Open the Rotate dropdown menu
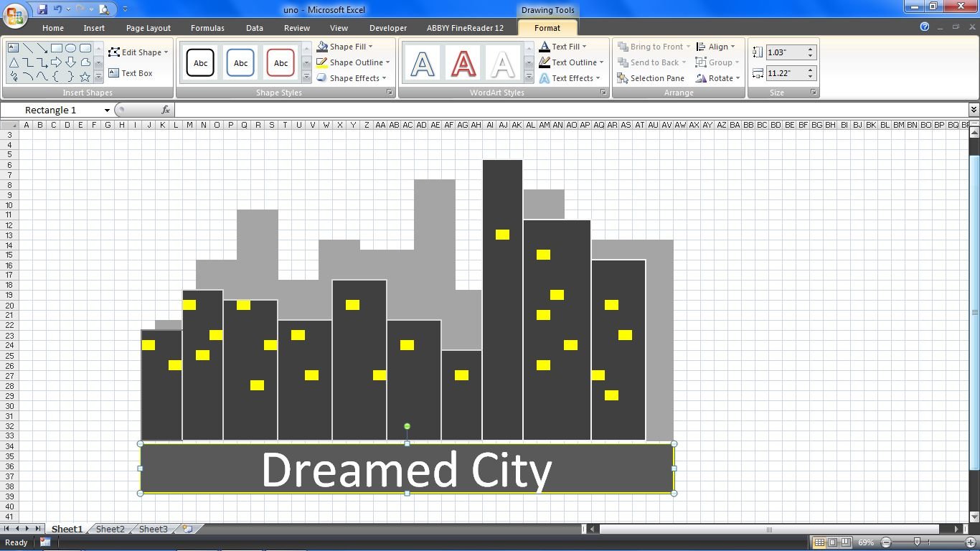980x551 pixels. 717,78
